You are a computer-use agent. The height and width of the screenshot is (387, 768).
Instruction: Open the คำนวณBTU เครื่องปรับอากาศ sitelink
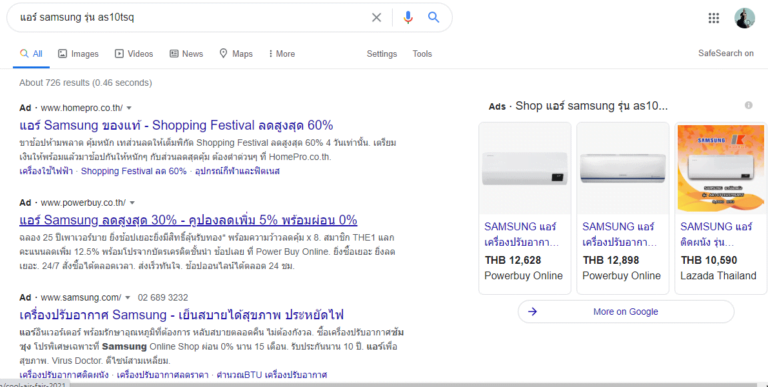tap(272, 375)
